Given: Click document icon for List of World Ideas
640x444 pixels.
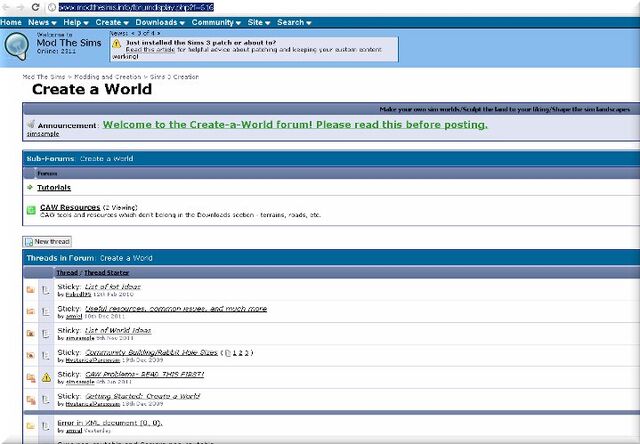Looking at the screenshot, I should (46, 333).
